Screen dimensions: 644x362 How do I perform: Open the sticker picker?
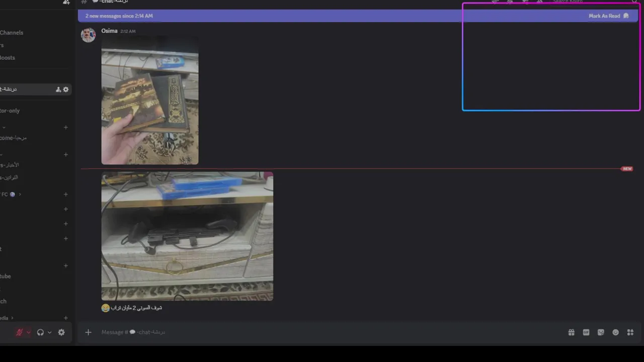(x=601, y=332)
